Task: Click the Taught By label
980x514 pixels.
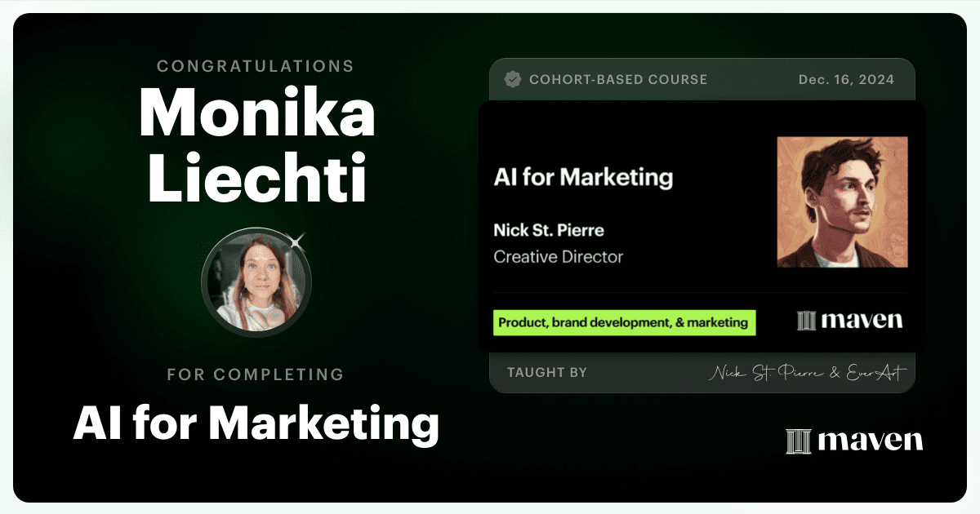Action: tap(547, 373)
